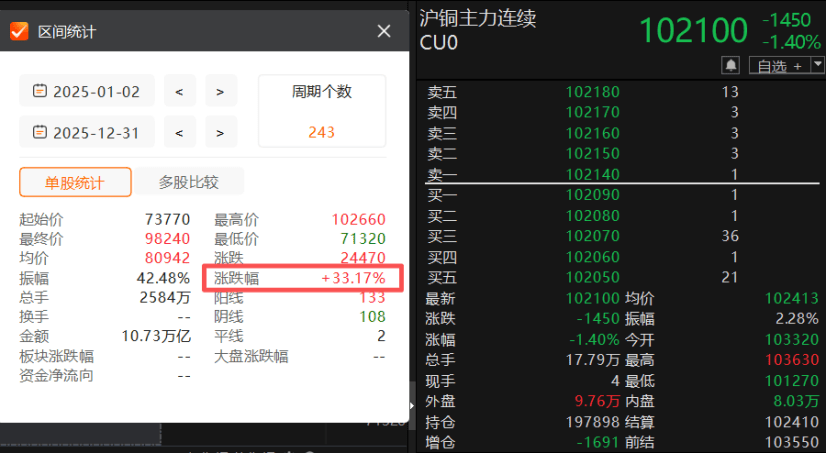Image resolution: width=826 pixels, height=453 pixels.
Task: Move end date 2025-12-31 to previous day
Action: click(179, 132)
